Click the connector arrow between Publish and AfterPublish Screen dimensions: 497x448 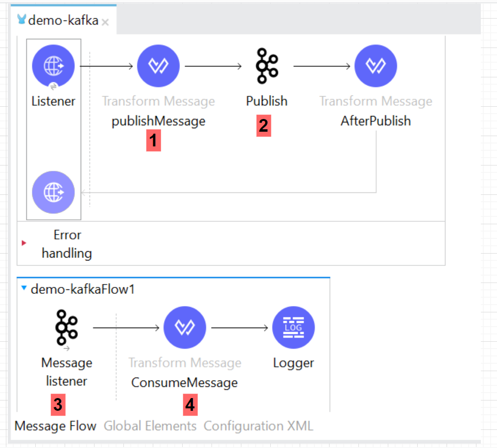tap(321, 65)
